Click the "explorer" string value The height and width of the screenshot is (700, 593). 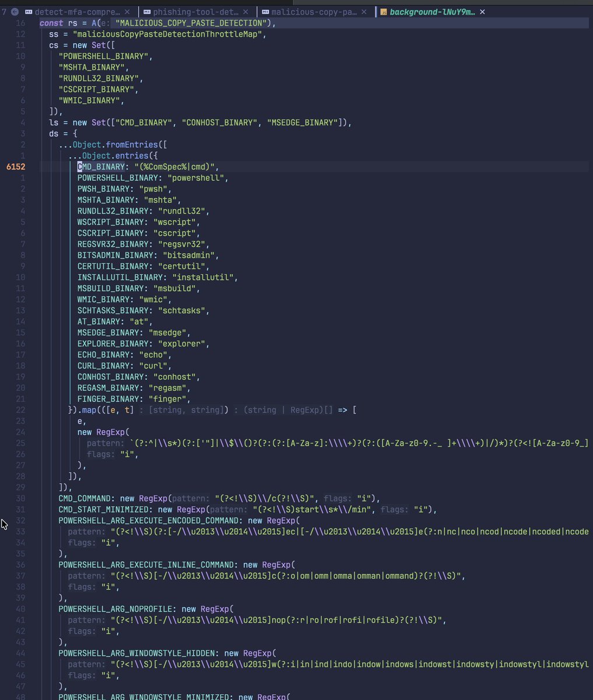point(181,344)
